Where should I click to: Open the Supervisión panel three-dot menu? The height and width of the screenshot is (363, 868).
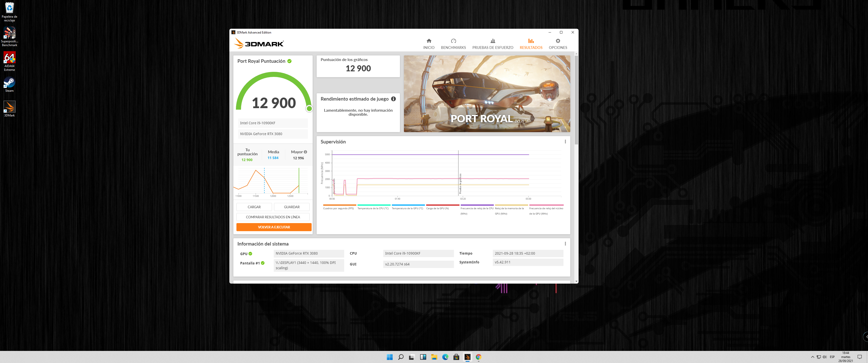pos(565,141)
